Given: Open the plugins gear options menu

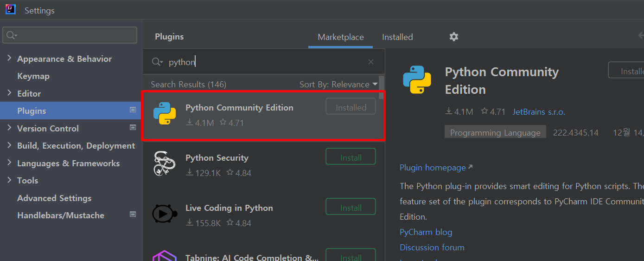Looking at the screenshot, I should [x=454, y=37].
